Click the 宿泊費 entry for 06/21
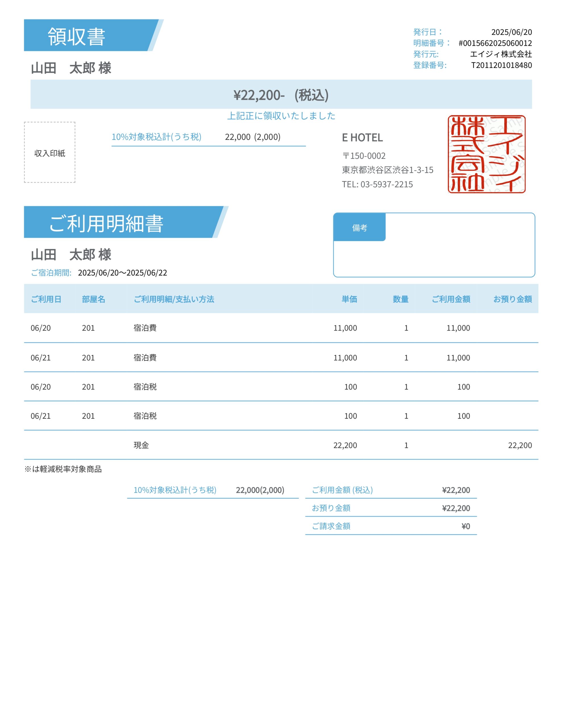 point(145,357)
